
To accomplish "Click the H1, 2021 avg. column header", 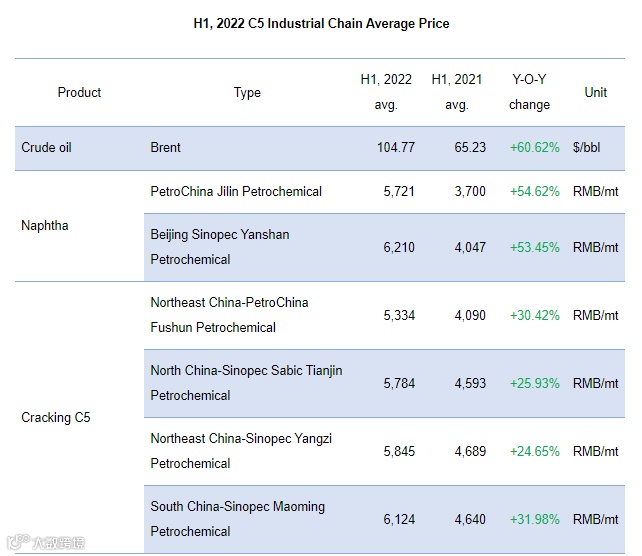I will coord(457,92).
